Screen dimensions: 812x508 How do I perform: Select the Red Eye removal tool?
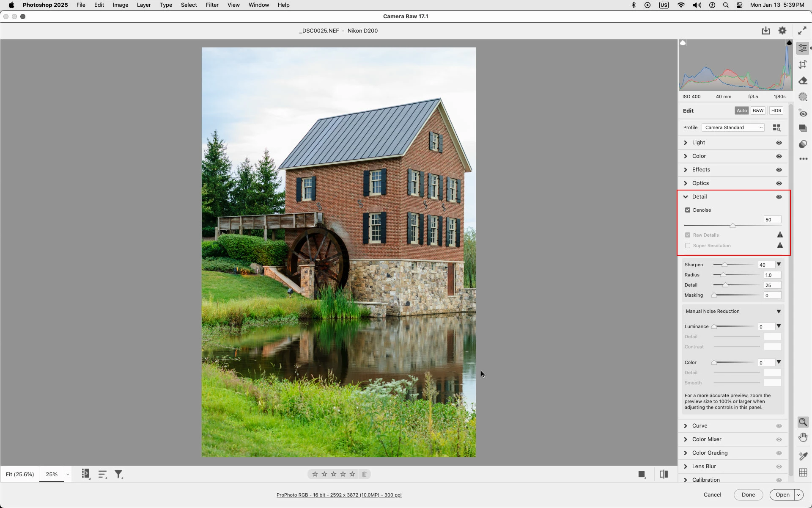[803, 113]
